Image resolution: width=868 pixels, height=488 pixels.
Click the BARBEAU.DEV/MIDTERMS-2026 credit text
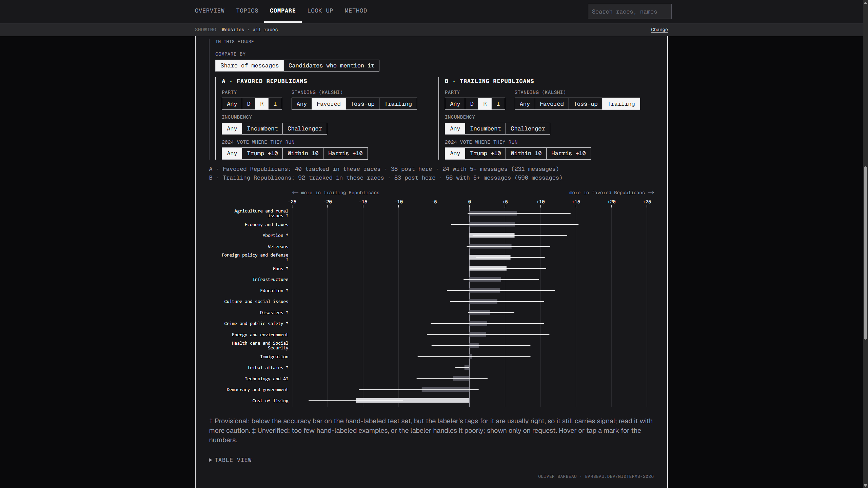(619, 476)
